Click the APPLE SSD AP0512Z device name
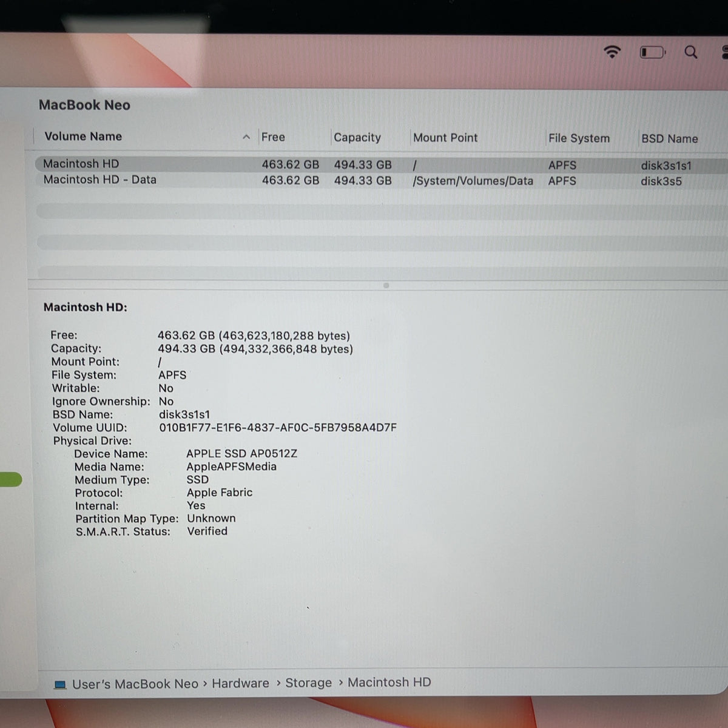The width and height of the screenshot is (728, 728). [x=242, y=454]
